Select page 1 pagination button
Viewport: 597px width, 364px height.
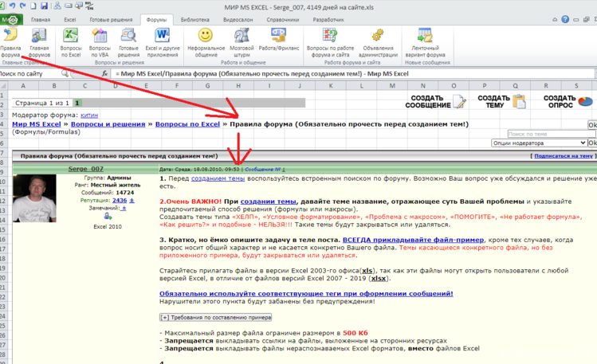click(77, 103)
